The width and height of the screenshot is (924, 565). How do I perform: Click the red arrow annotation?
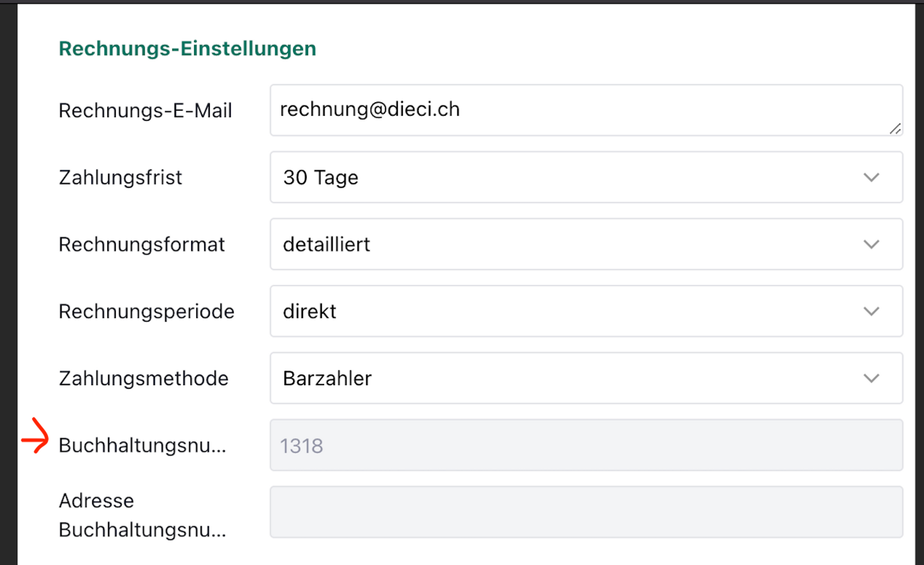point(36,437)
